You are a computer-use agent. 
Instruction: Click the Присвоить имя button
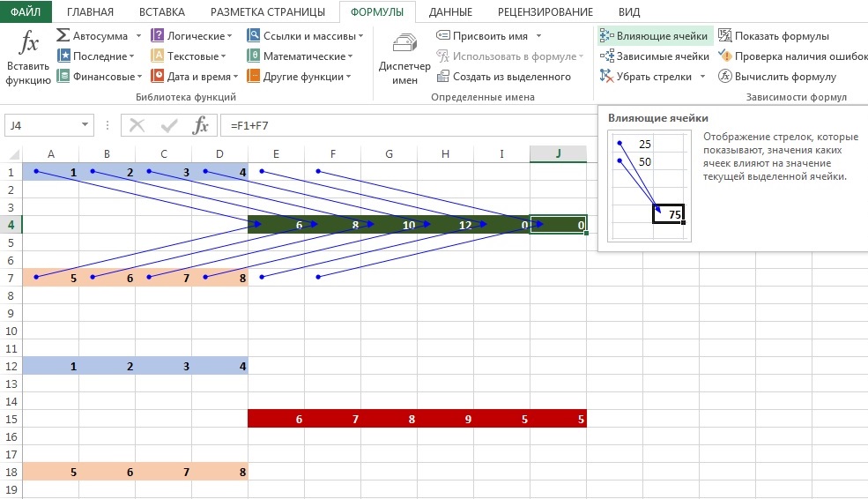489,36
